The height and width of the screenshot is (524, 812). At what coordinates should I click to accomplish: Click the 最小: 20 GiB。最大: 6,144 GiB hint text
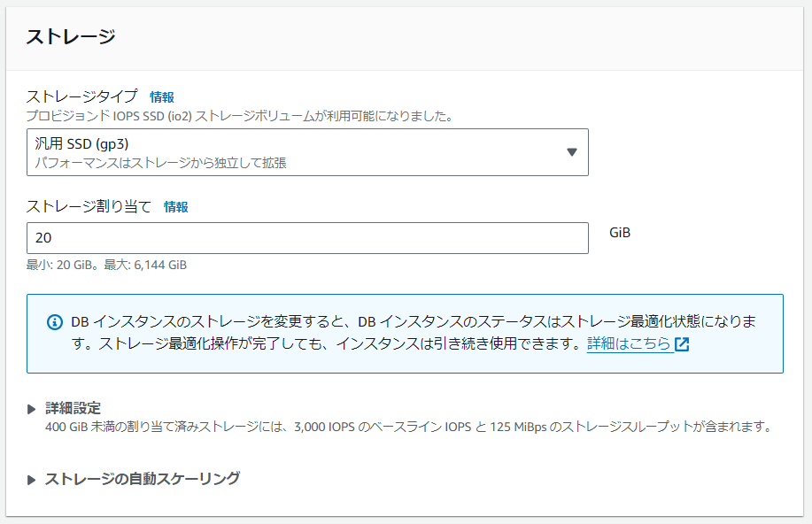(107, 265)
